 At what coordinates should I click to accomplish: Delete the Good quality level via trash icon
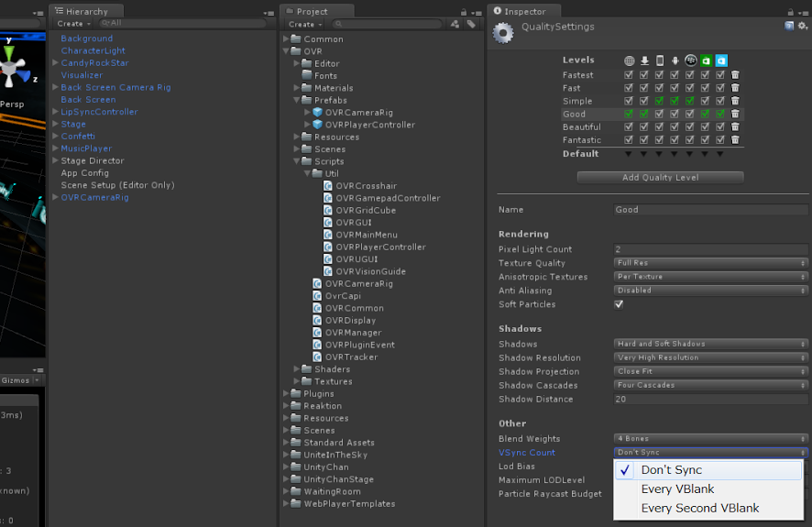point(735,114)
